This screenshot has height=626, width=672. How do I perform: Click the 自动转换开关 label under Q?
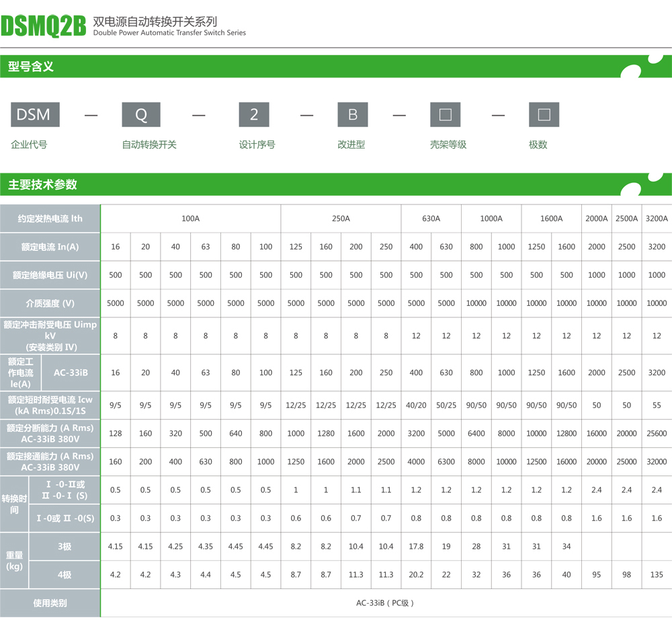coord(149,145)
